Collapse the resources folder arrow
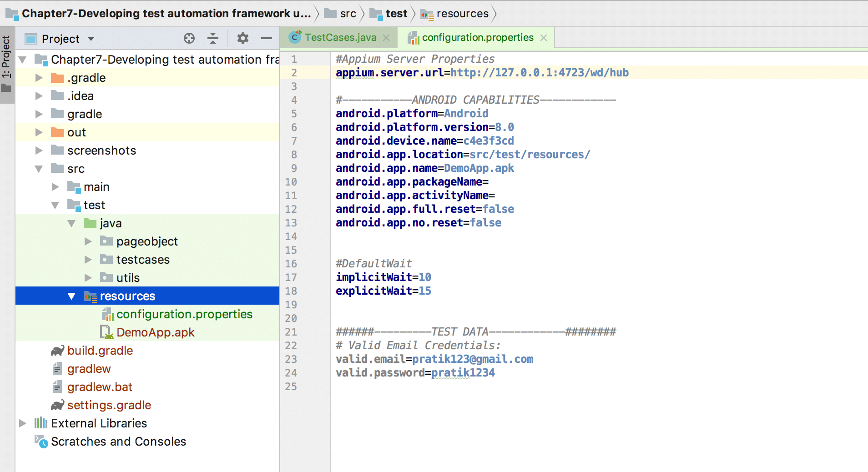 [72, 296]
